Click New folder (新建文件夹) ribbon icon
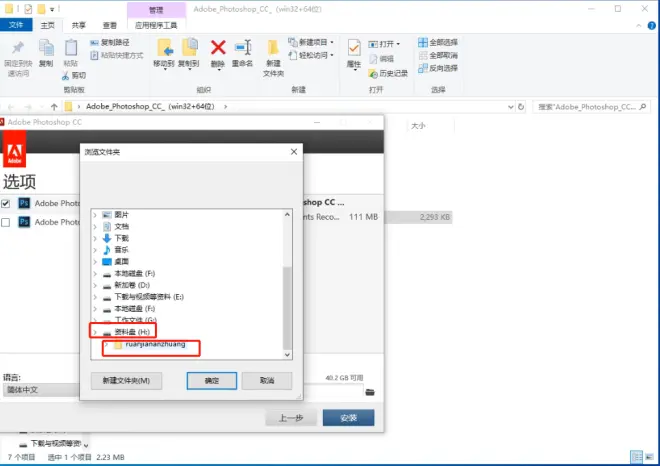The height and width of the screenshot is (466, 660). click(x=273, y=48)
